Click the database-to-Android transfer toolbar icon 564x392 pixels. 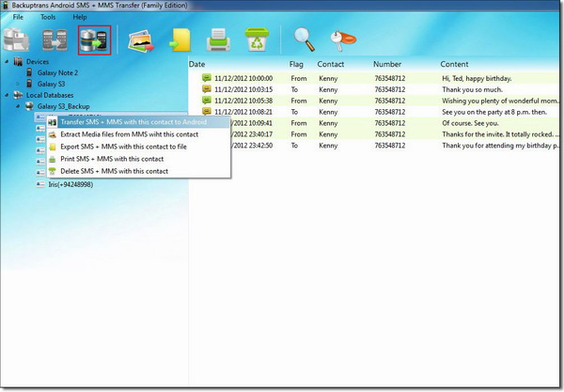[94, 39]
